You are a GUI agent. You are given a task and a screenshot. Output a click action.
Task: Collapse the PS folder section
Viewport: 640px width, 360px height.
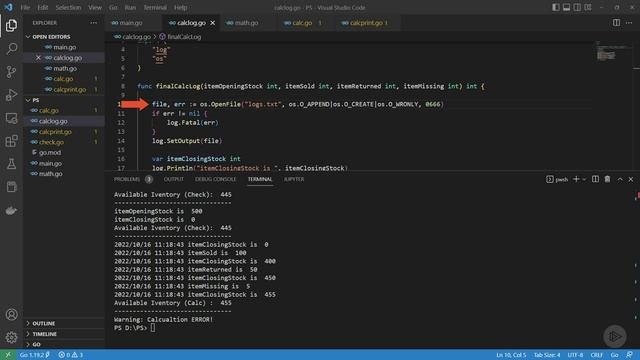pos(36,100)
